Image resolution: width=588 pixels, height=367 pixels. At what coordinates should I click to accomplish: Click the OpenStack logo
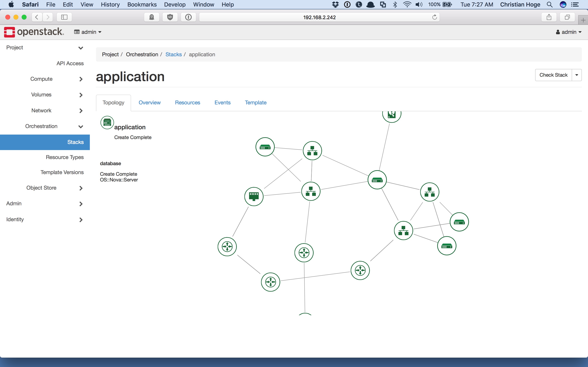click(x=34, y=32)
